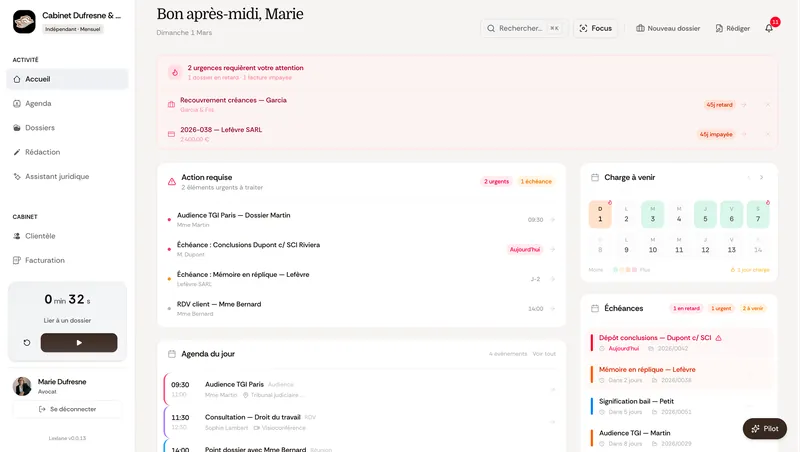Open Facturation page

click(67, 260)
